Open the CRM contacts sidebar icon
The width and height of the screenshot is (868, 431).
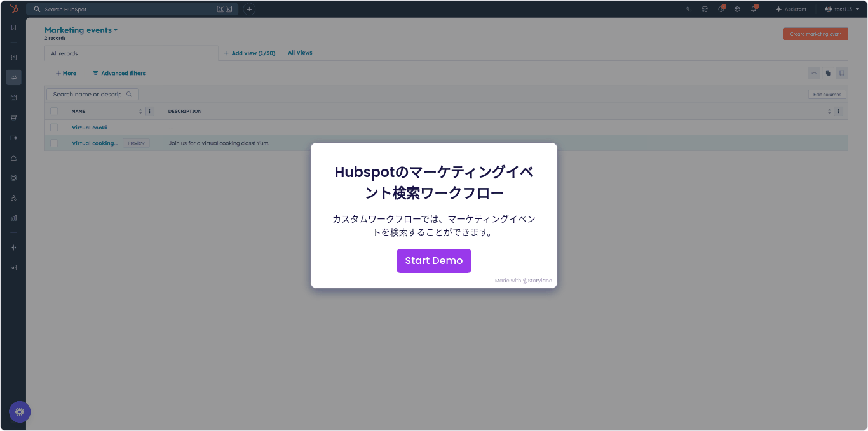(13, 57)
